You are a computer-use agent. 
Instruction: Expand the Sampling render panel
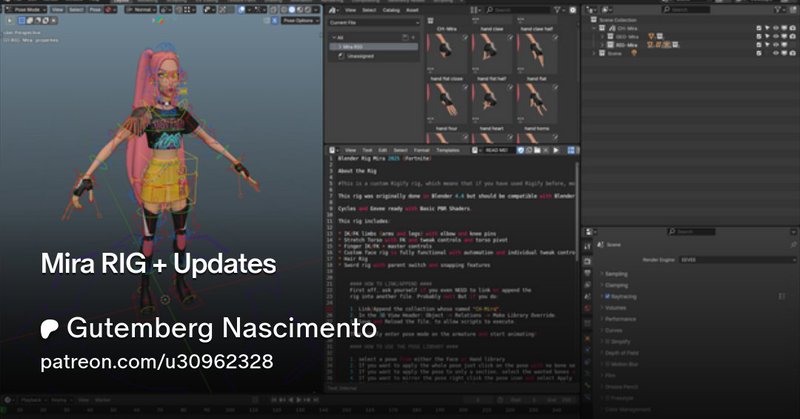(615, 274)
